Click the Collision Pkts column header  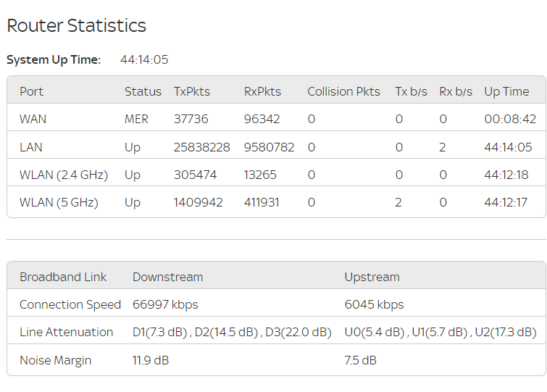pos(343,91)
